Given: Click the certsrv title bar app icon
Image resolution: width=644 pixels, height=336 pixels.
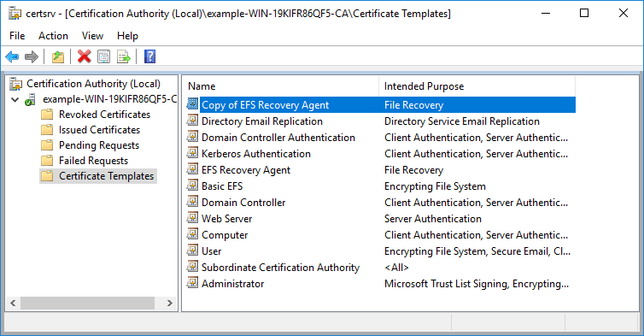Looking at the screenshot, I should pos(15,14).
